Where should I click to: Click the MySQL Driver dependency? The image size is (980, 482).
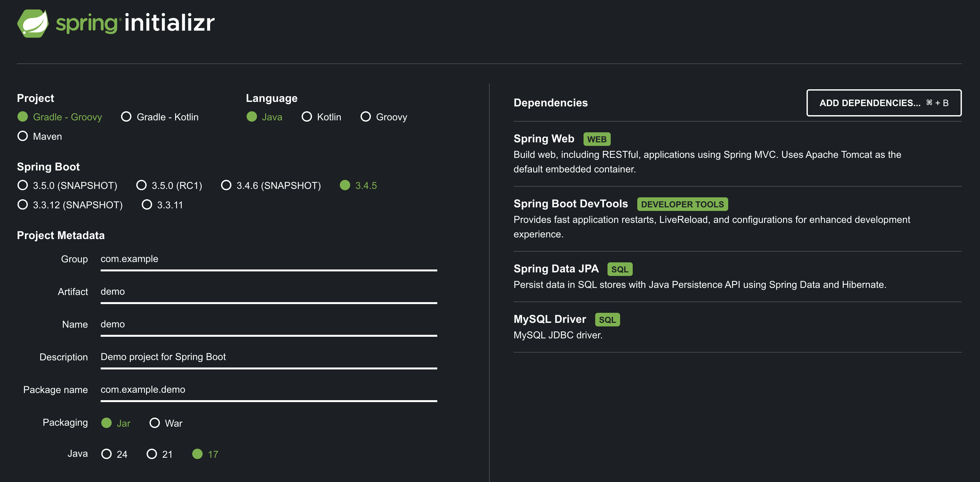coord(550,319)
